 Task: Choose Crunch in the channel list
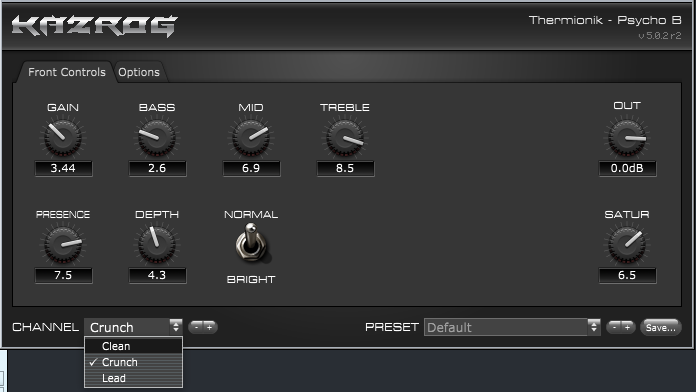[x=133, y=362]
